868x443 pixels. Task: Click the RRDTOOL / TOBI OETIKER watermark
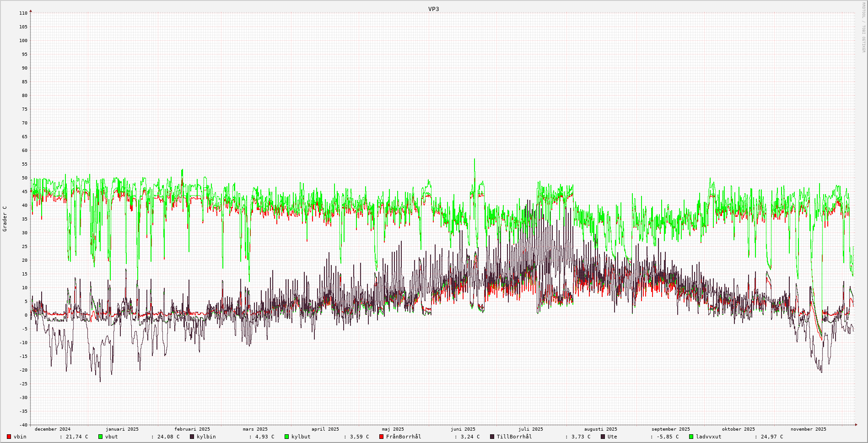pyautogui.click(x=863, y=27)
